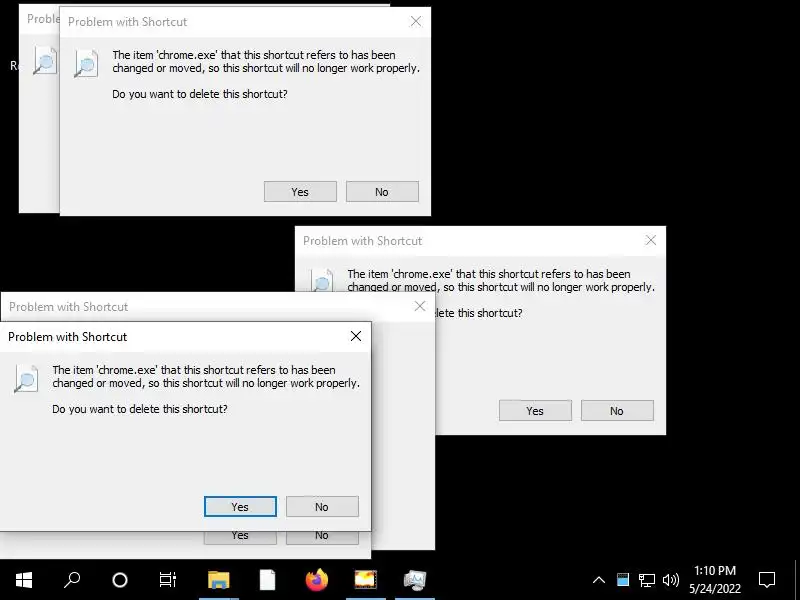The image size is (800, 600).
Task: Click the right-side dialog's 'Problem with Shortcut' title
Action: pyautogui.click(x=363, y=241)
